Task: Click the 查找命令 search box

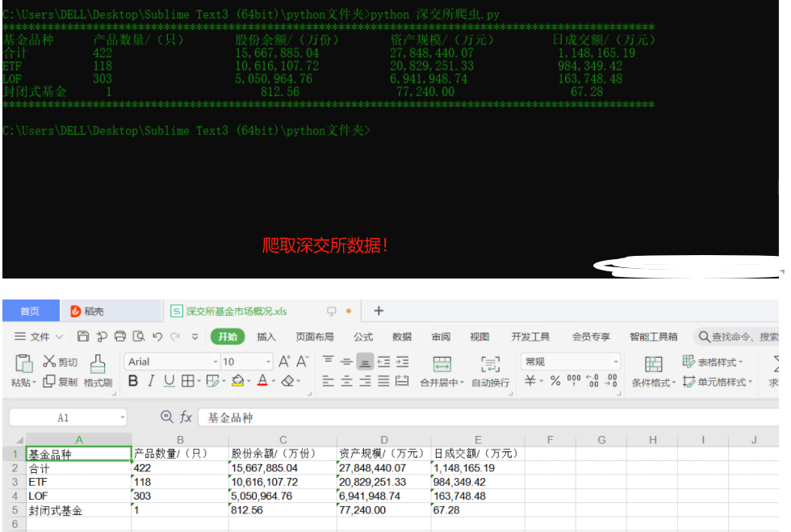Action: (x=738, y=337)
